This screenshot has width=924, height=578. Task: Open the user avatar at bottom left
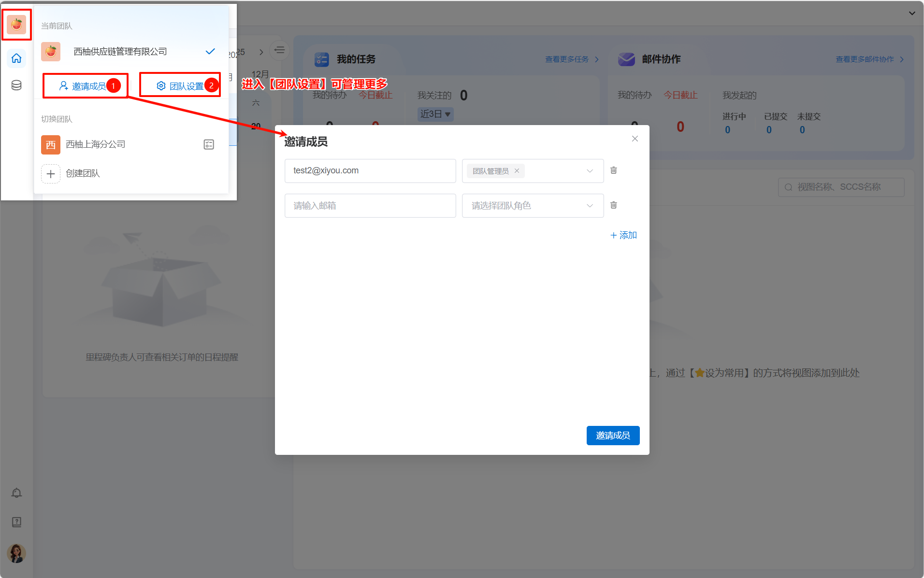click(16, 553)
